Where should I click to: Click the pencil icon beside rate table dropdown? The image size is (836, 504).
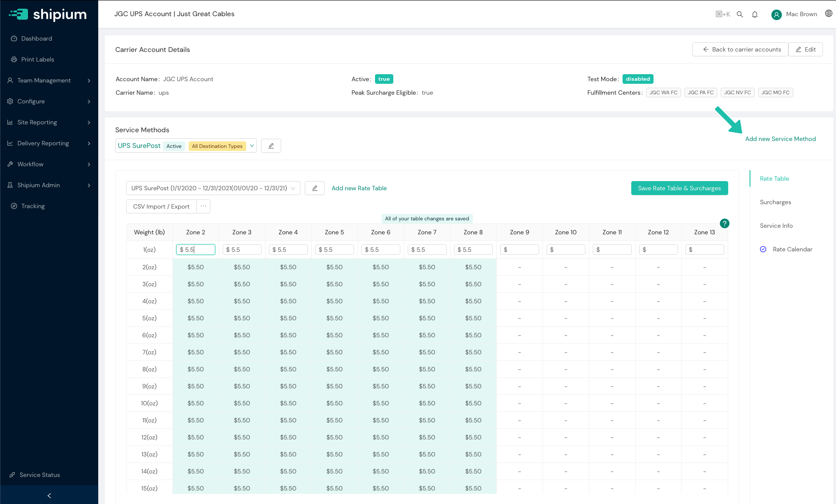(315, 188)
